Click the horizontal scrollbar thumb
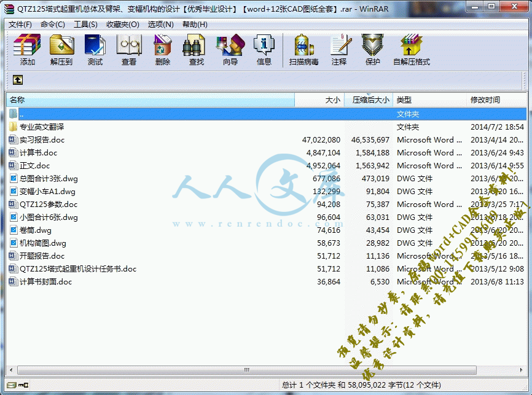Viewport: 532px width, 395px height. [247, 370]
